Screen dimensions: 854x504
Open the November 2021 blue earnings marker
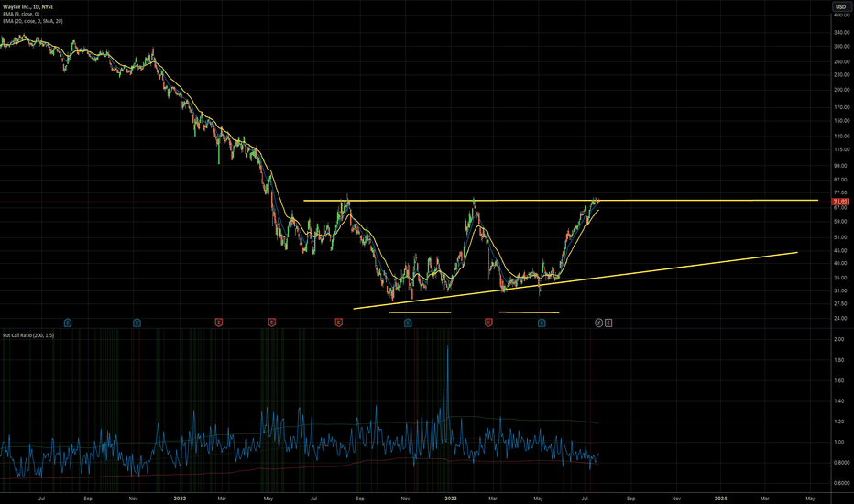point(137,323)
